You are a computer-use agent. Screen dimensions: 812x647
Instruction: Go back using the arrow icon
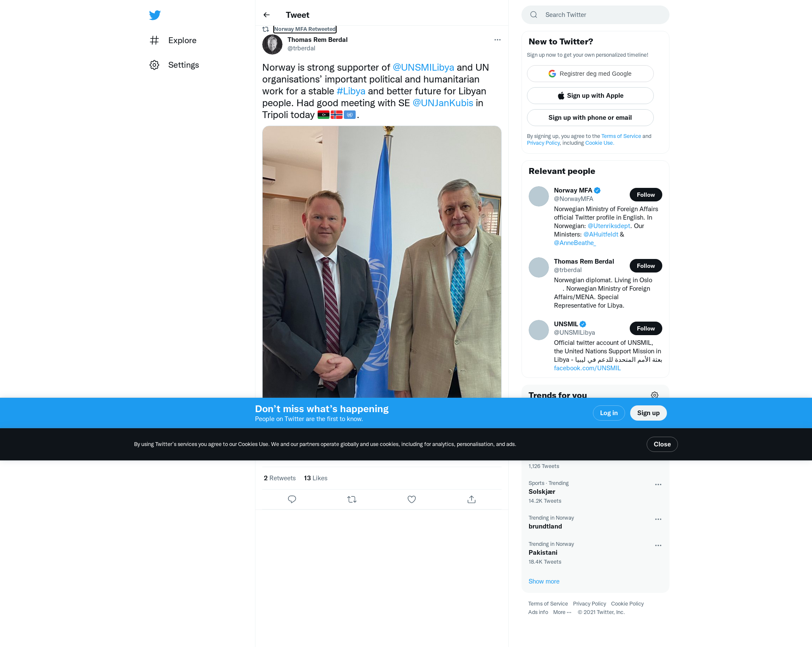[x=266, y=15]
